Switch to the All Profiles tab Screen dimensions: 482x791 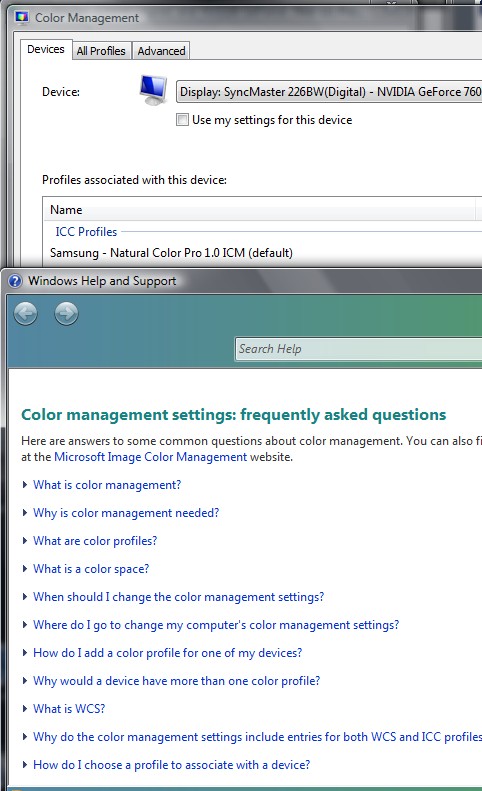tap(101, 51)
